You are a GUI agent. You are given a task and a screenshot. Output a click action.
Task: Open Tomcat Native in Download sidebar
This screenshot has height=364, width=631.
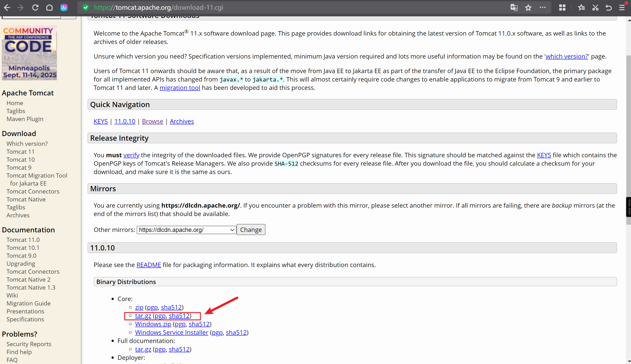(26, 199)
